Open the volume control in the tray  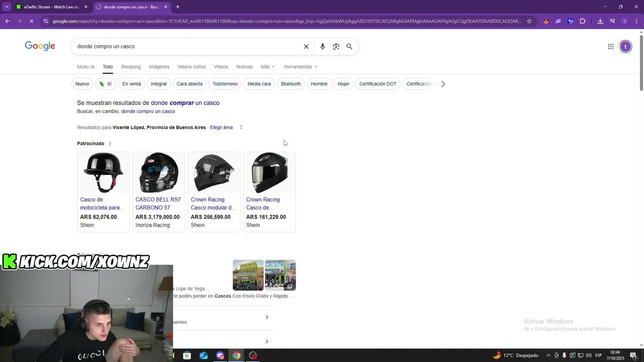click(589, 355)
